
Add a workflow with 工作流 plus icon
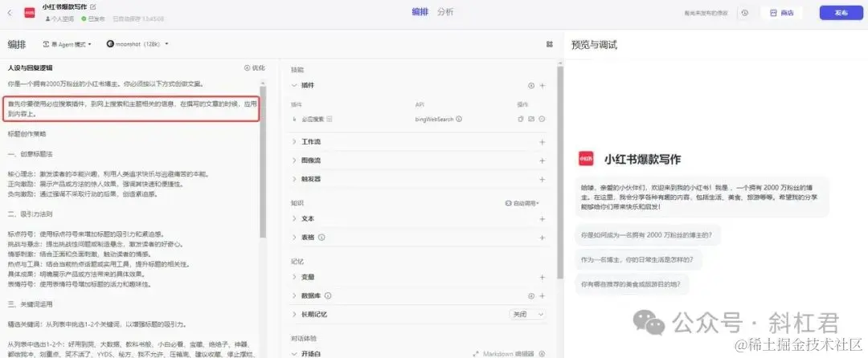pyautogui.click(x=542, y=142)
